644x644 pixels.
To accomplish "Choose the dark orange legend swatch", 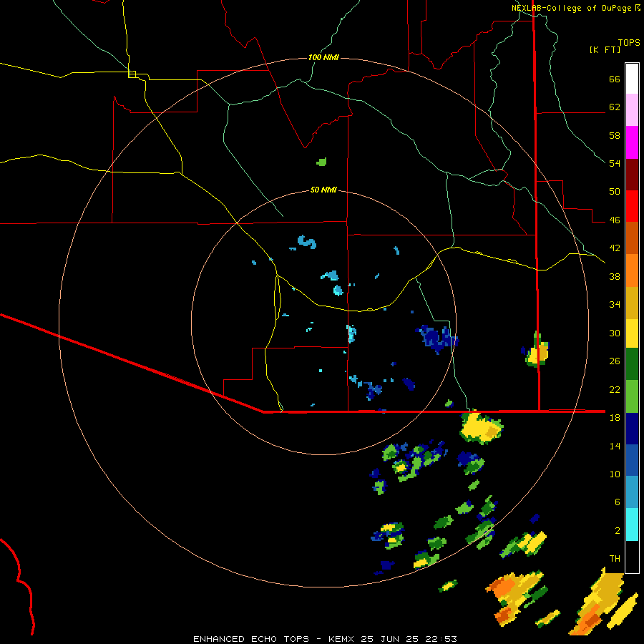I will [x=632, y=238].
